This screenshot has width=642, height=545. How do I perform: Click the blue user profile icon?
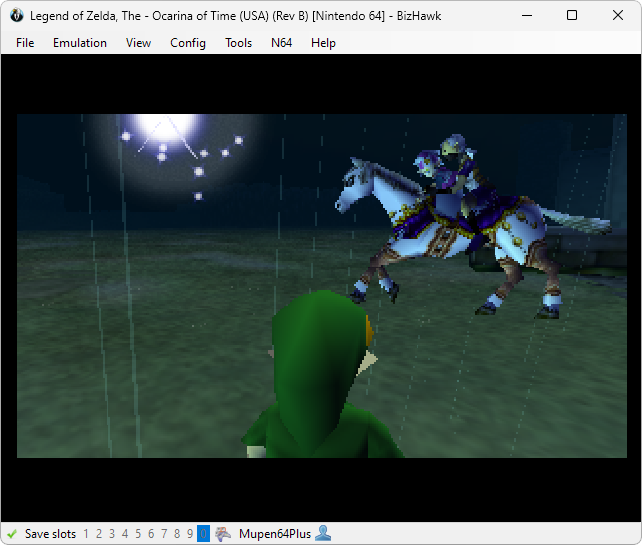(x=323, y=534)
